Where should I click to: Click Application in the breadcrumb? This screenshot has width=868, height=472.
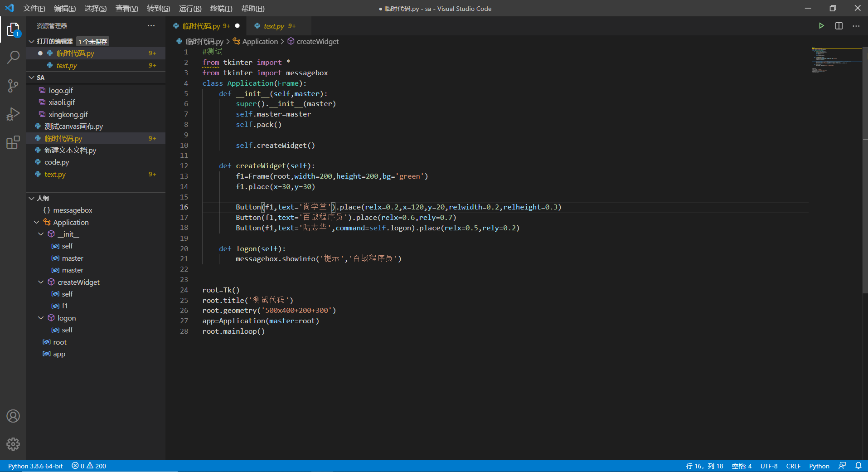point(260,41)
